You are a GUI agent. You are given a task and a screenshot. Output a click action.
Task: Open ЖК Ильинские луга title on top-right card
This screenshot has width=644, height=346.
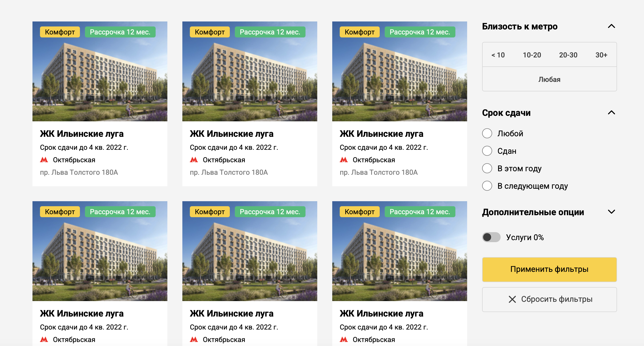click(x=381, y=134)
